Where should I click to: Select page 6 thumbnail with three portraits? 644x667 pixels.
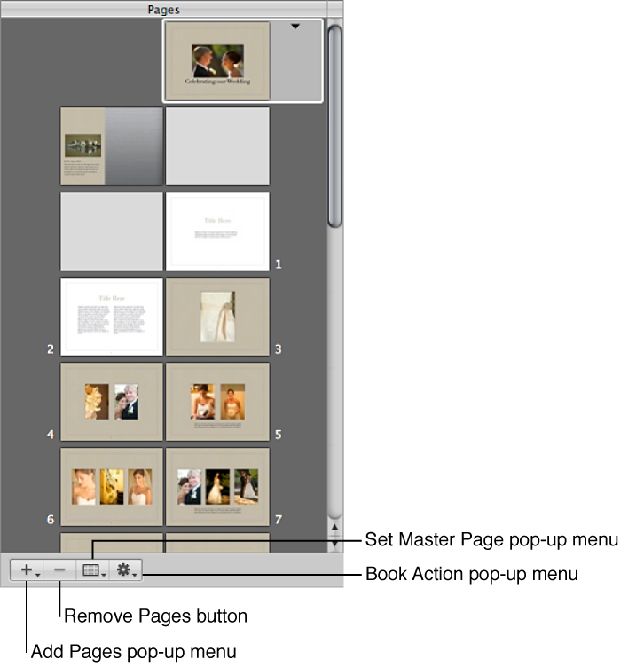click(112, 487)
